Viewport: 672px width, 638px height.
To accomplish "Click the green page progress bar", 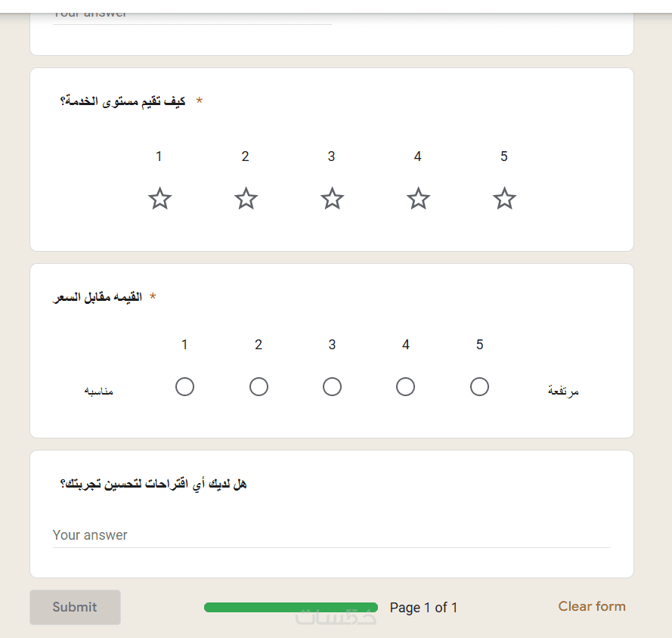I will point(291,607).
